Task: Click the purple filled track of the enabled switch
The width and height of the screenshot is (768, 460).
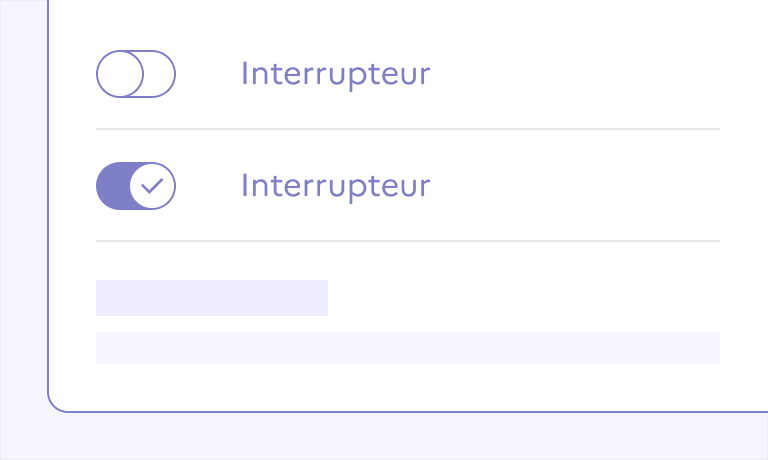Action: pyautogui.click(x=112, y=186)
